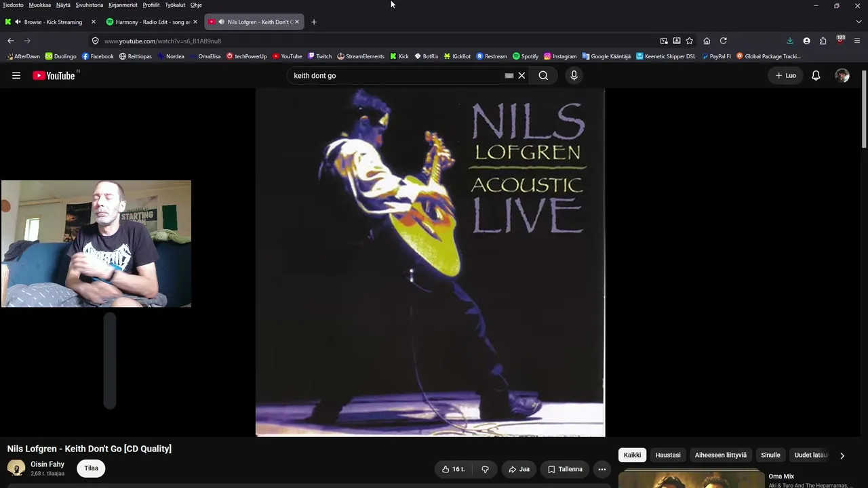Open the Luo create dropdown

785,75
